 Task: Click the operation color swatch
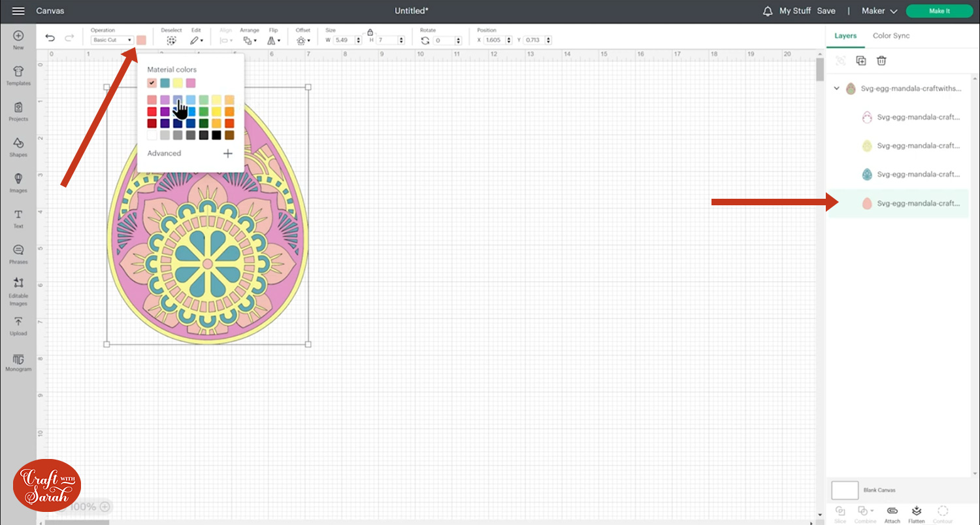coord(141,41)
